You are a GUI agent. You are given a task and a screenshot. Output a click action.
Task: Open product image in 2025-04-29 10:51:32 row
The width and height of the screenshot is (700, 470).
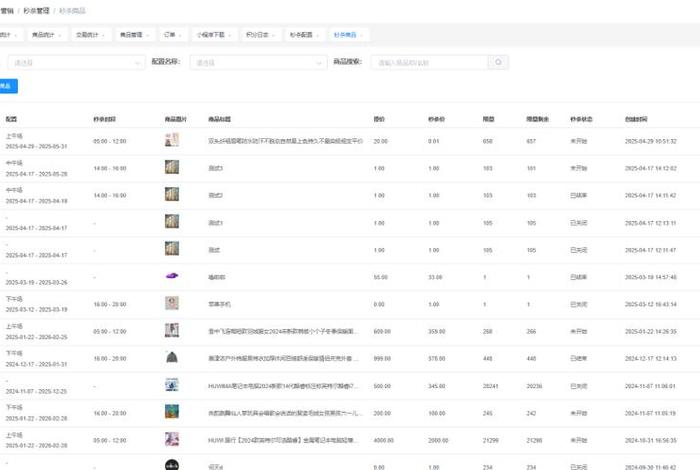click(x=172, y=140)
